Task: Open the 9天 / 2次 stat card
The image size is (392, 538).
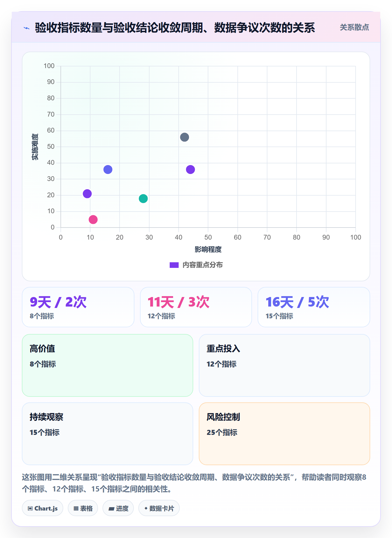Action: (x=78, y=307)
